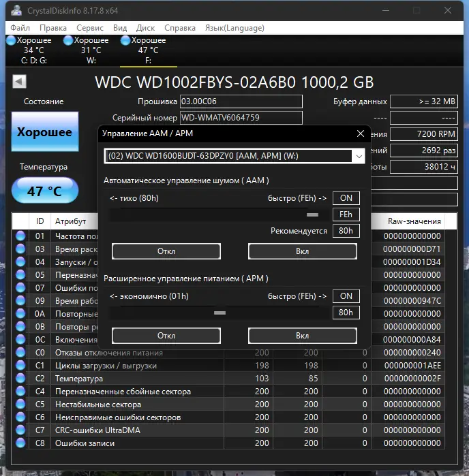469x476 pixels.
Task: Click the AAM noise slider thumb
Action: click(x=312, y=215)
